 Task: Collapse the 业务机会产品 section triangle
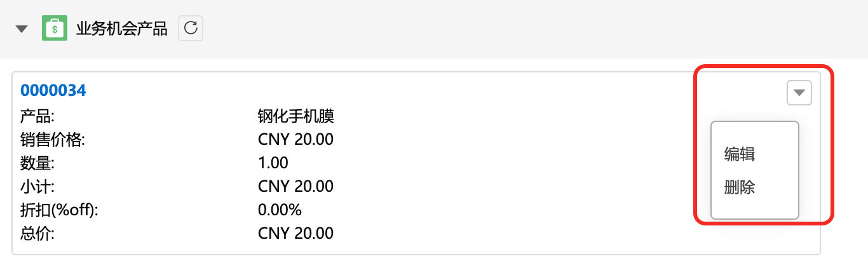coord(22,29)
